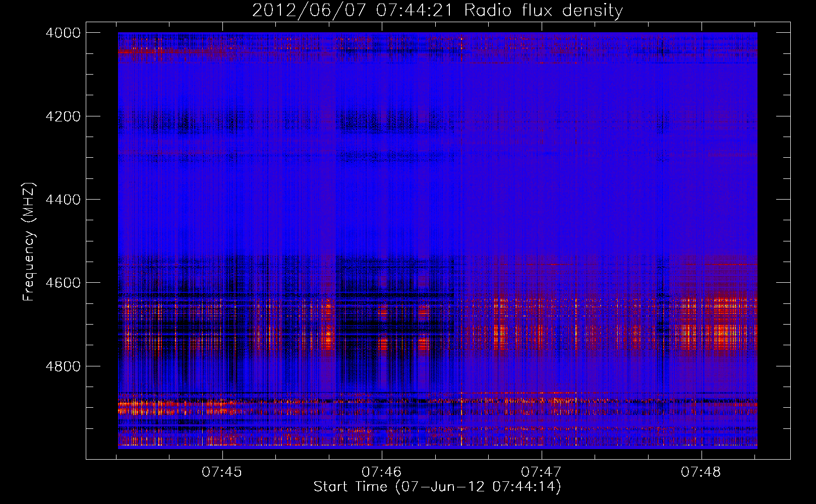Click the "07:48" time axis label
The image size is (816, 504).
click(x=701, y=472)
